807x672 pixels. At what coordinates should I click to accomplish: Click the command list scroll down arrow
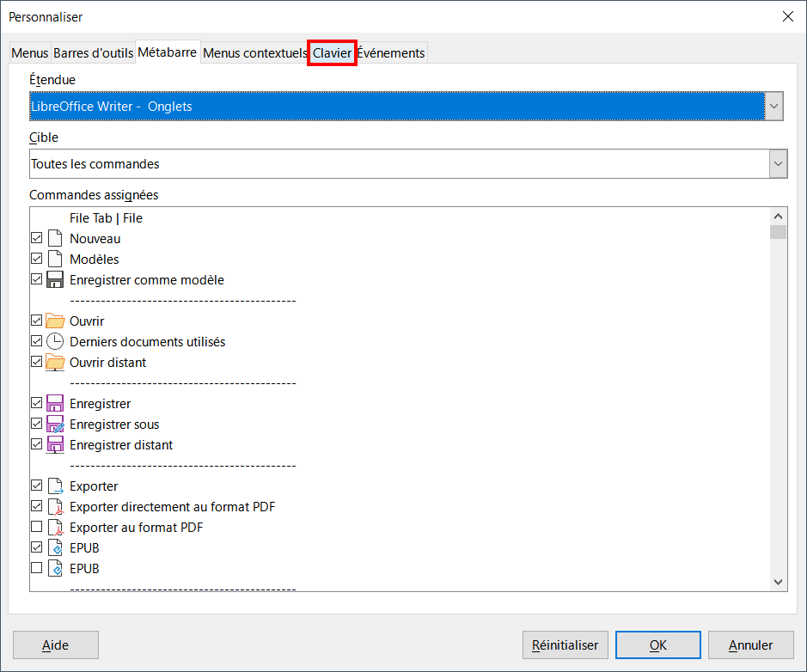(778, 582)
